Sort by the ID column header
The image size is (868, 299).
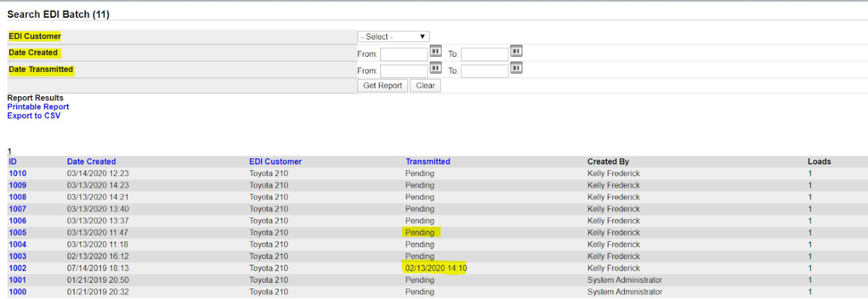click(x=13, y=162)
